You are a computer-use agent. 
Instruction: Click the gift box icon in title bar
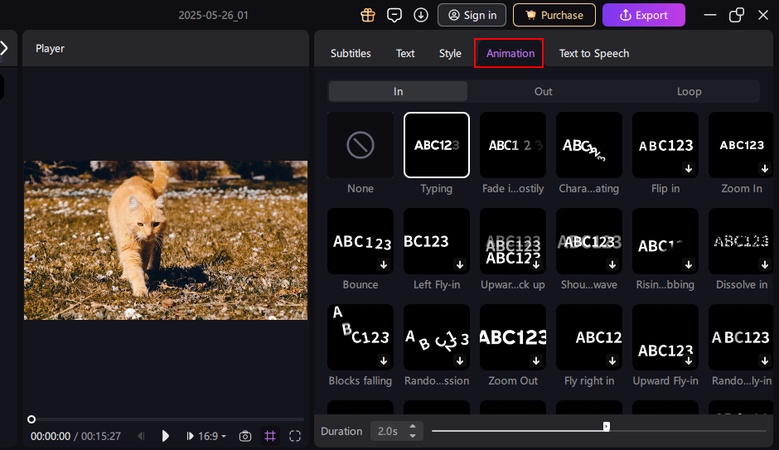[x=368, y=15]
